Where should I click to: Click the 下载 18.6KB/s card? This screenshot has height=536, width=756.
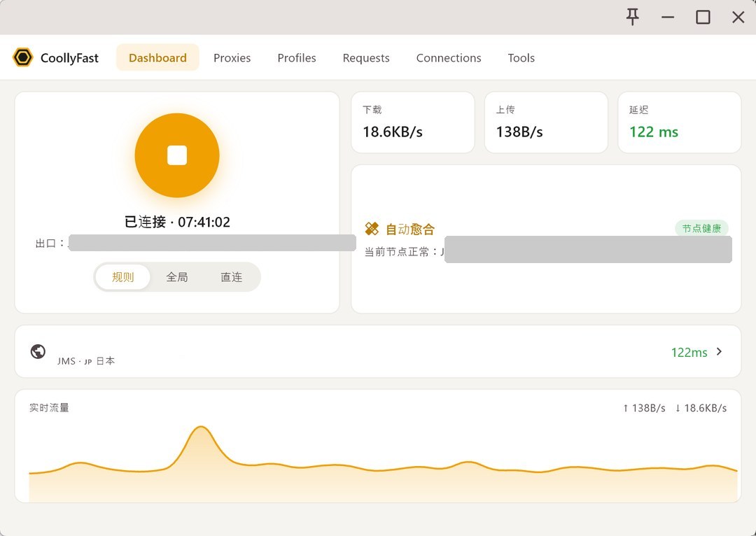coord(413,122)
